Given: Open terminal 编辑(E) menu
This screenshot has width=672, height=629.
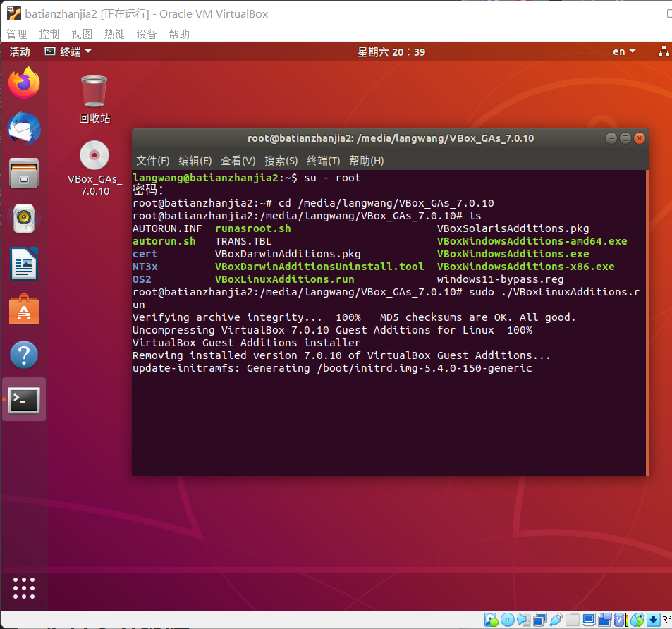Looking at the screenshot, I should tap(195, 161).
